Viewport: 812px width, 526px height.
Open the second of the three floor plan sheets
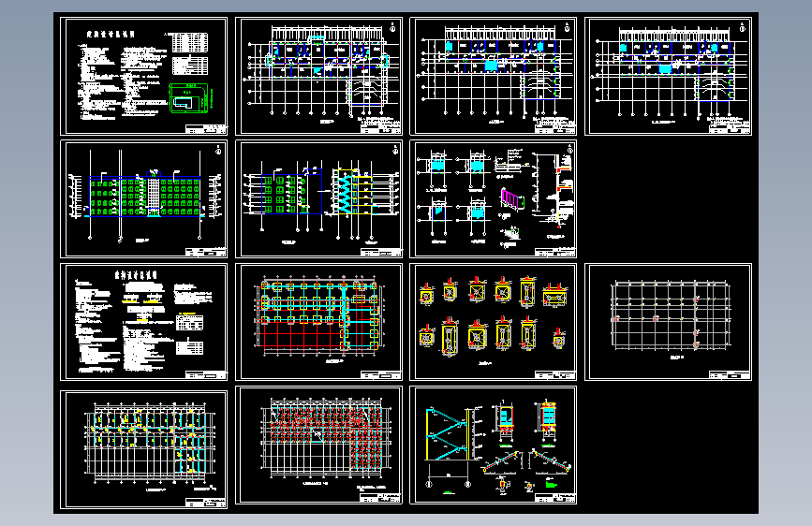493,76
